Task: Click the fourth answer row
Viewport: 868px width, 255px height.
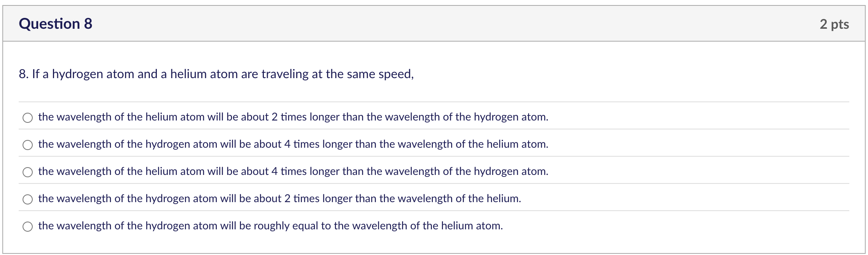Action: click(x=279, y=198)
